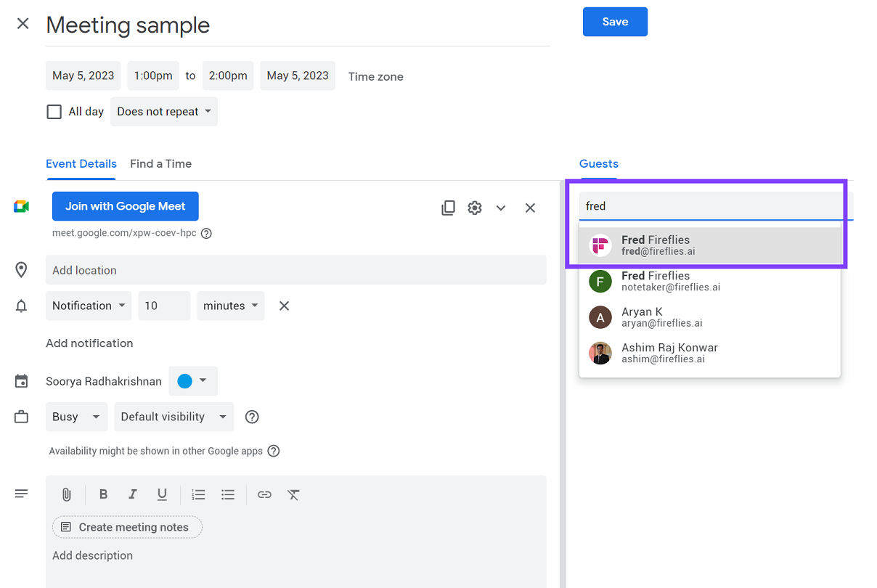Switch to the Find a Time tab
This screenshot has width=877, height=588.
point(160,163)
